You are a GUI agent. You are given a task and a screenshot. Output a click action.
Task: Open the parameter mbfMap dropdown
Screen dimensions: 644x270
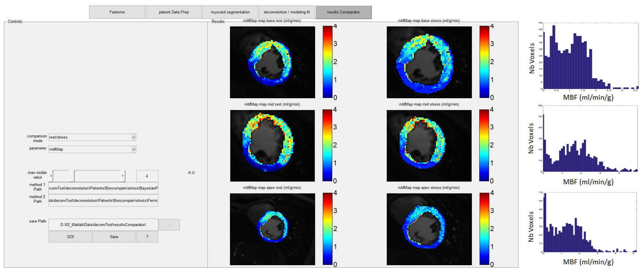click(133, 149)
